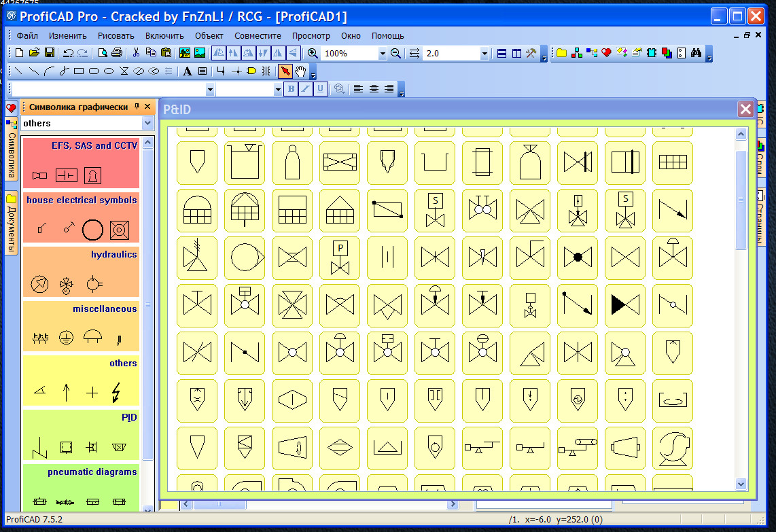Screen dimensions: 776x532
Task: Open print preview icon
Action: (103, 53)
